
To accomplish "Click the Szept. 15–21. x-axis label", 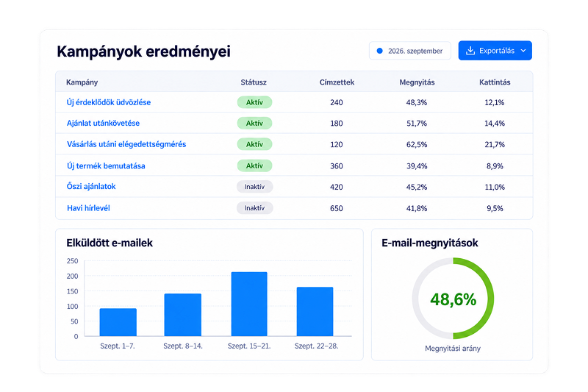I will point(249,346).
